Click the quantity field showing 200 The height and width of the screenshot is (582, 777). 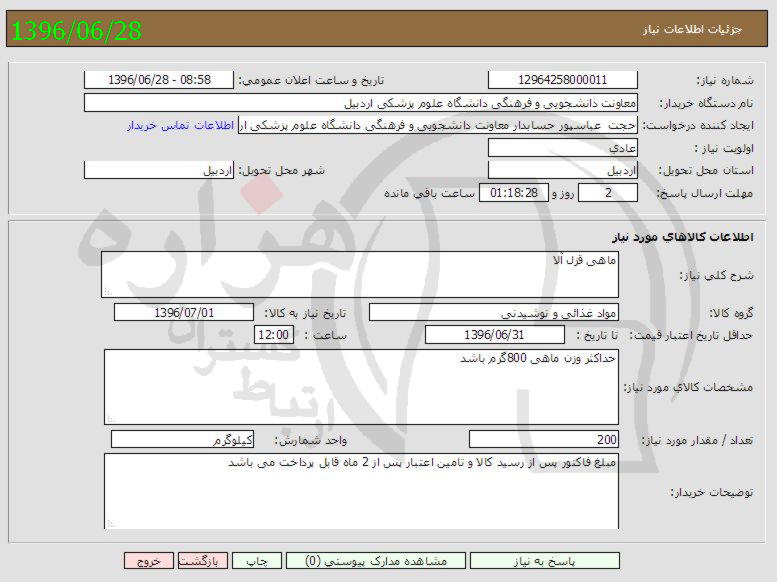pyautogui.click(x=544, y=439)
